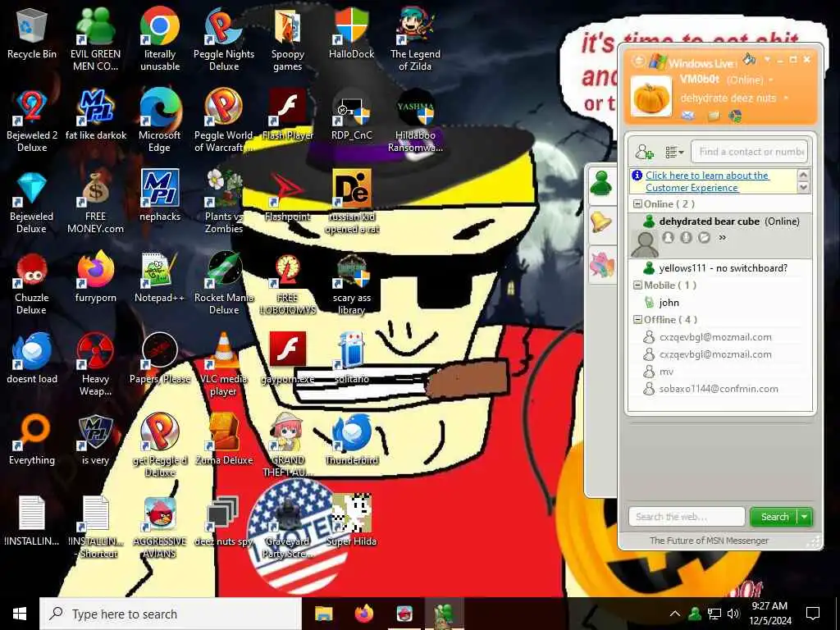The width and height of the screenshot is (840, 630).
Task: Select the VLC media player icon
Action: tap(223, 364)
